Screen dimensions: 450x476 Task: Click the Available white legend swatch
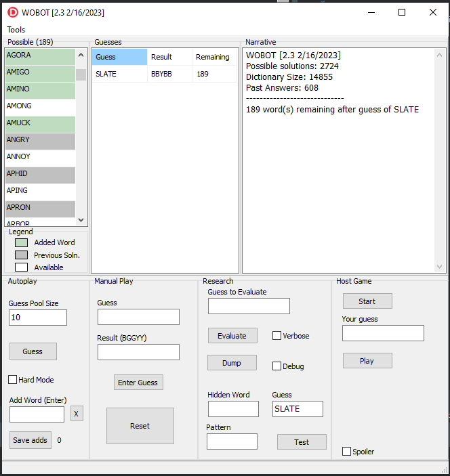21,267
